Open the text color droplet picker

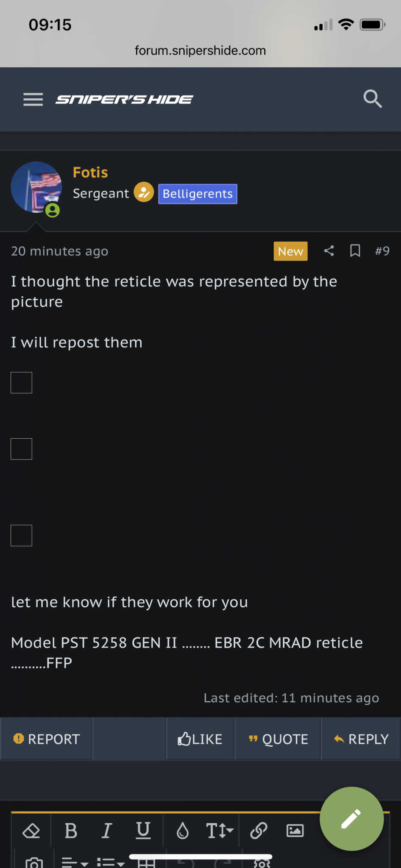coord(183,831)
